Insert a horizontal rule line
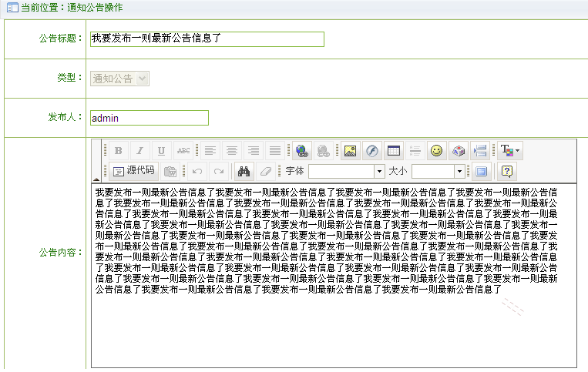 [415, 151]
